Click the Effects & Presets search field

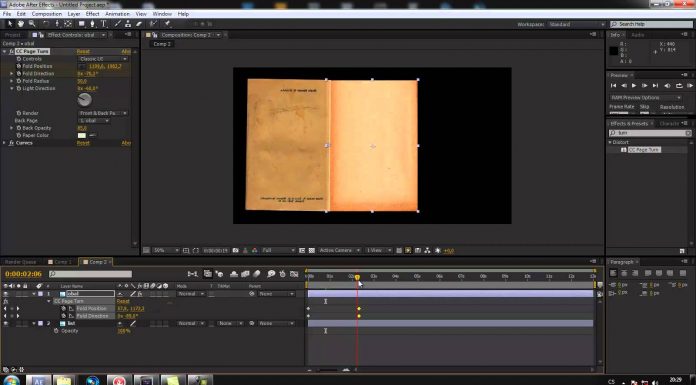(x=650, y=133)
